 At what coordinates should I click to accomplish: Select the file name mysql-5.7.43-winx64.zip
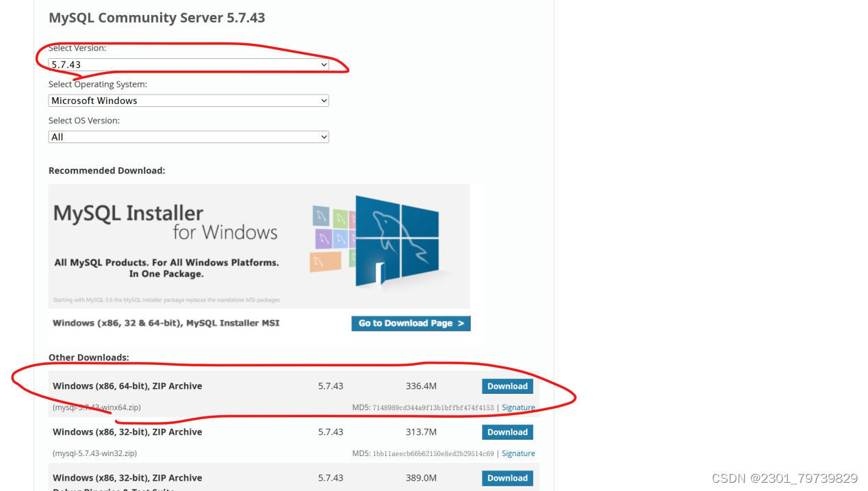(97, 407)
